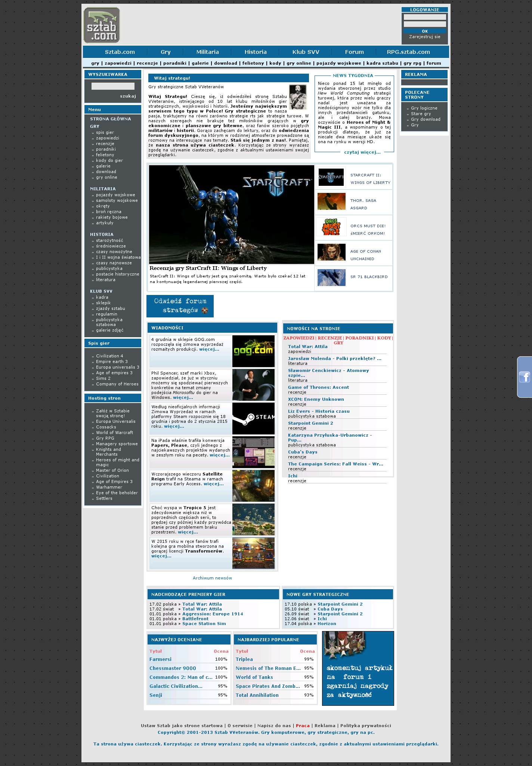
Task: Open the SR 71 Blackbird thumbnail
Action: [x=331, y=277]
